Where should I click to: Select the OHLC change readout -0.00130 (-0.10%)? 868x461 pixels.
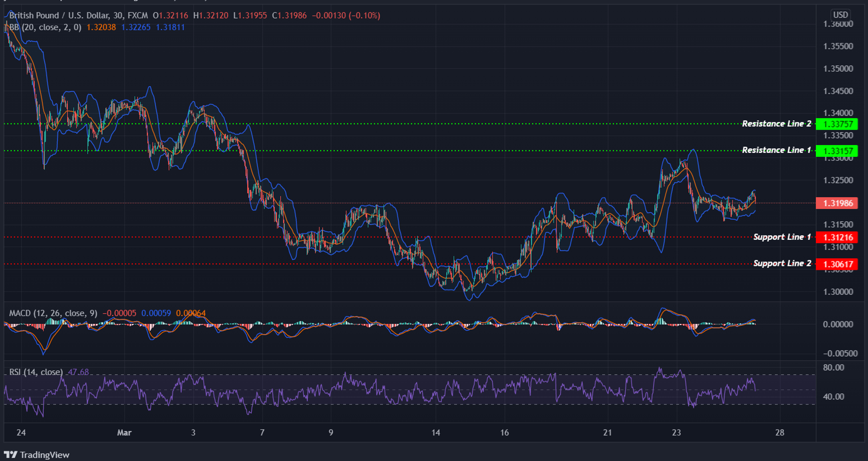coord(347,15)
